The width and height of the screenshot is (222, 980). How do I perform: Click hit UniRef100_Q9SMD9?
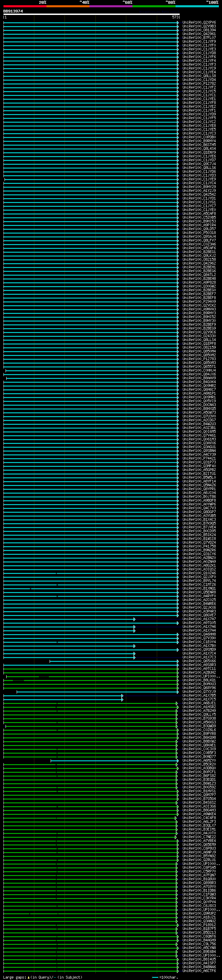coord(199,650)
